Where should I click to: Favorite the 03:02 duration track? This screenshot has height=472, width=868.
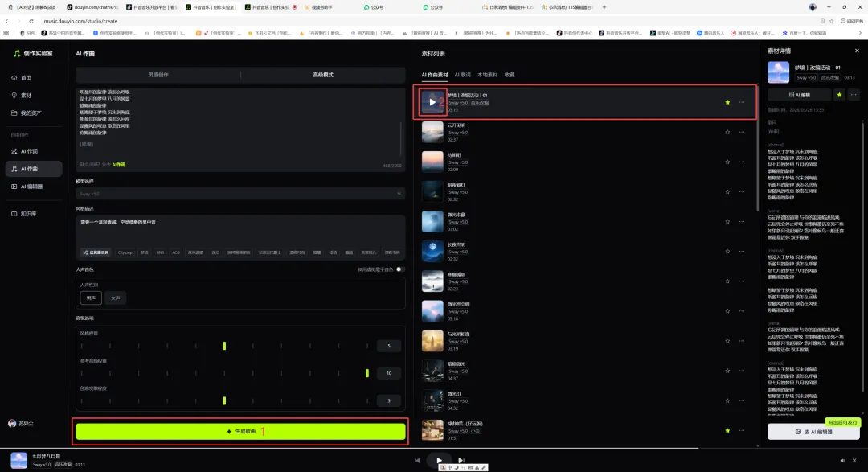pyautogui.click(x=727, y=222)
